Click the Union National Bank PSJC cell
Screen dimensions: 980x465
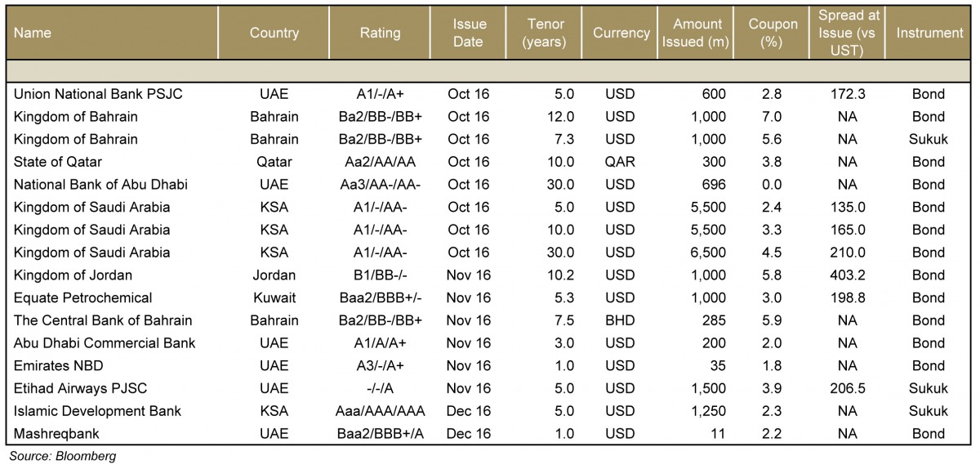point(98,94)
